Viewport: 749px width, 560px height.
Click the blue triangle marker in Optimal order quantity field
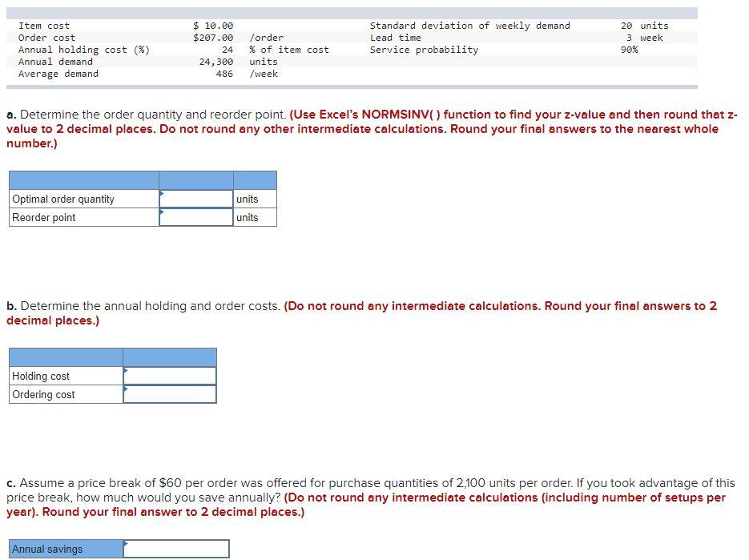(x=163, y=194)
